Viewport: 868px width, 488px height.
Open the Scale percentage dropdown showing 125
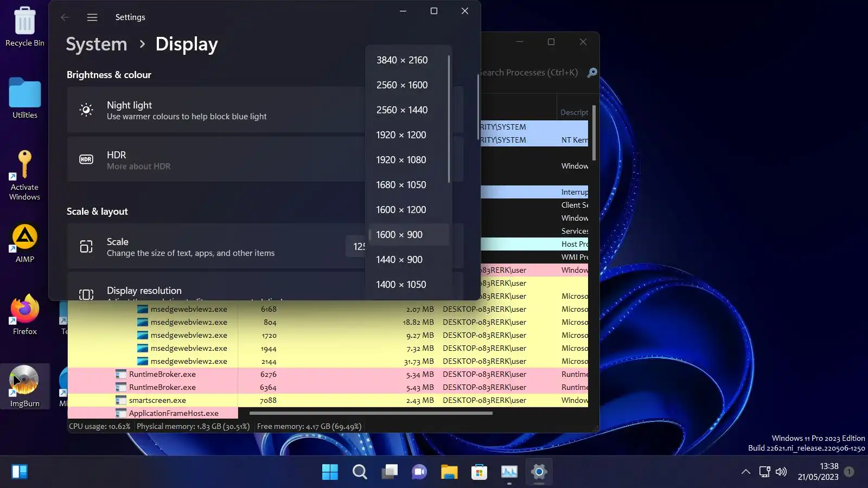(x=356, y=247)
